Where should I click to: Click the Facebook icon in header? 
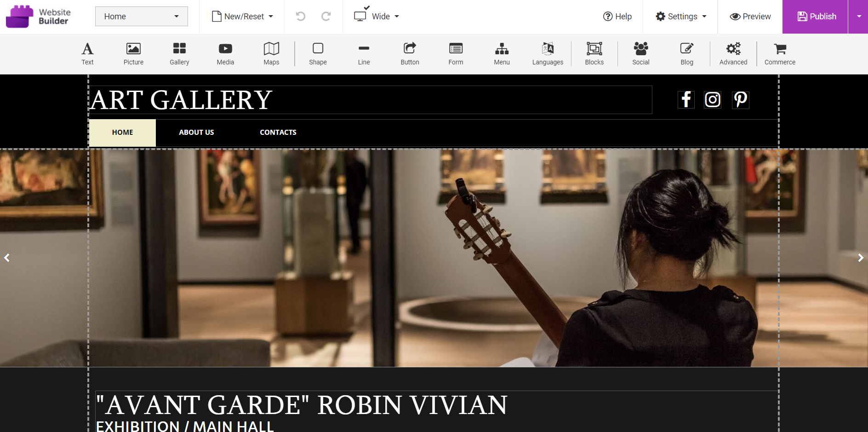(x=686, y=99)
